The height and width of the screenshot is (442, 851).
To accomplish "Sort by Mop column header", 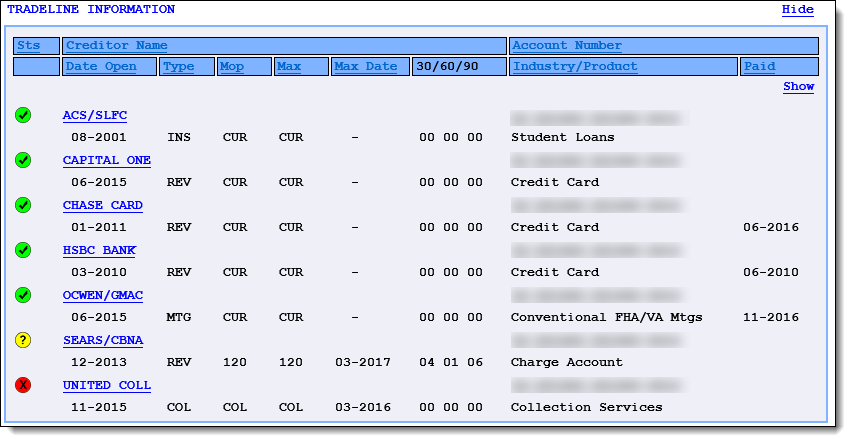I will (232, 66).
